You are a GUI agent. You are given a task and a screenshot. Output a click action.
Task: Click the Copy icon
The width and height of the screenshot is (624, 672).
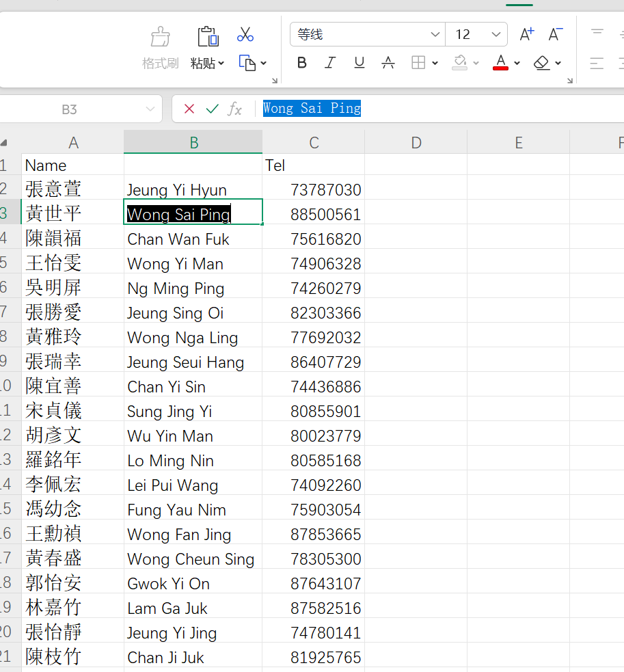pyautogui.click(x=247, y=63)
